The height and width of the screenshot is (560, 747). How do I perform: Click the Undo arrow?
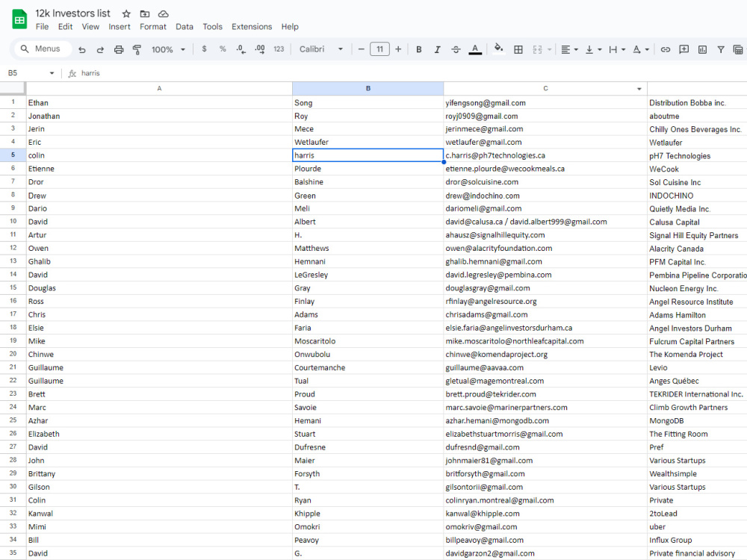point(82,49)
